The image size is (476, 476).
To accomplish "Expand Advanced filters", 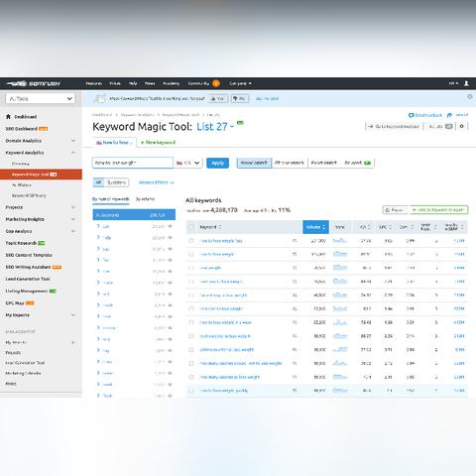I will point(157,182).
